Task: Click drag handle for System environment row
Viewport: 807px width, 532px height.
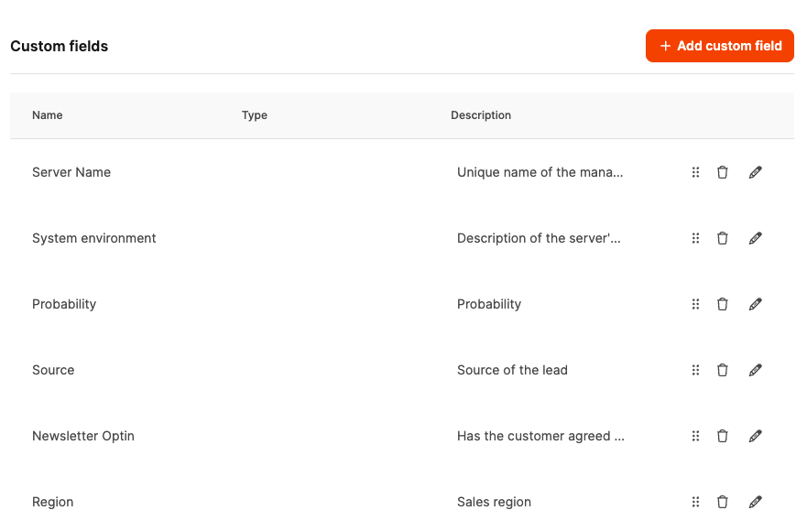Action: [x=695, y=238]
